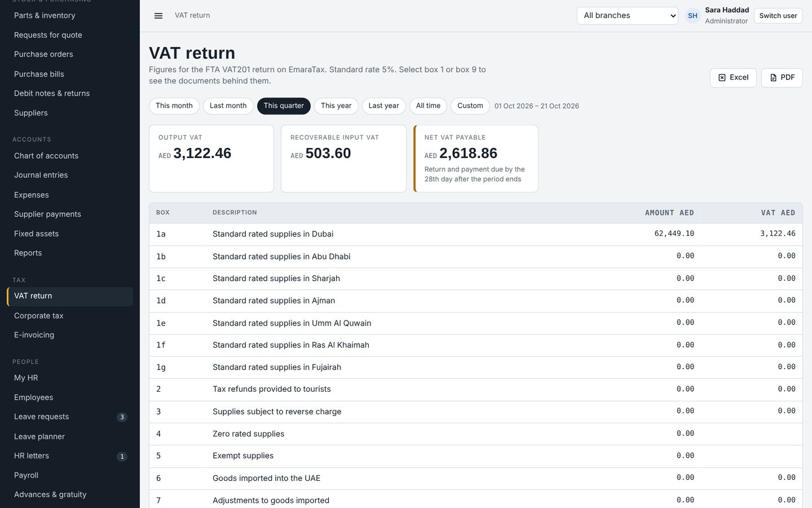The height and width of the screenshot is (508, 812).
Task: Click Goods imported into the UAE row
Action: [475, 478]
